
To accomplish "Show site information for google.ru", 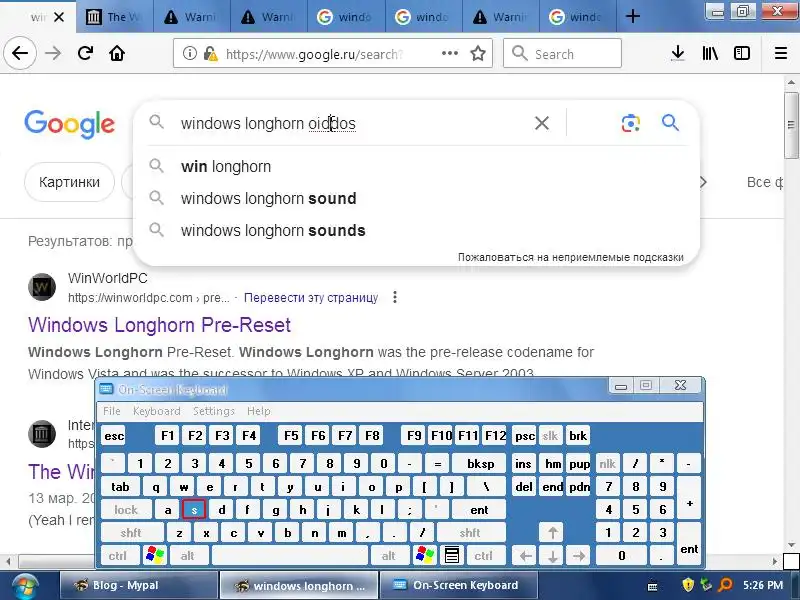I will [190, 53].
